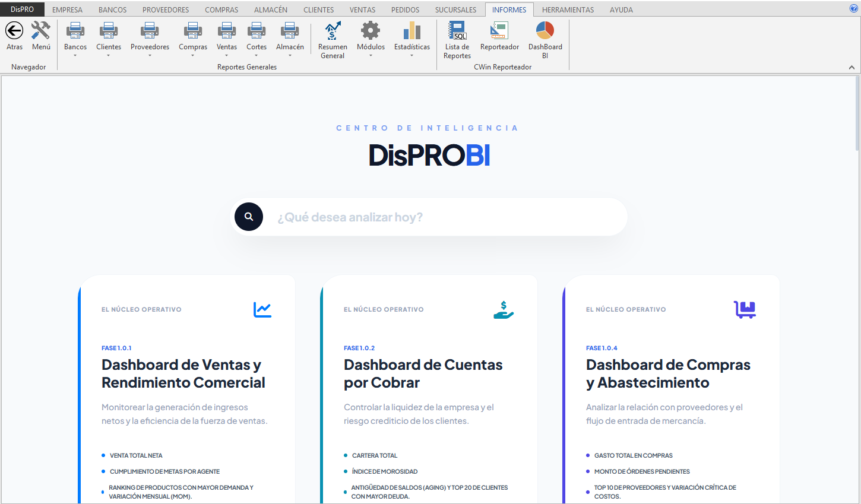Switch to the PEDIDOS tab

(405, 9)
